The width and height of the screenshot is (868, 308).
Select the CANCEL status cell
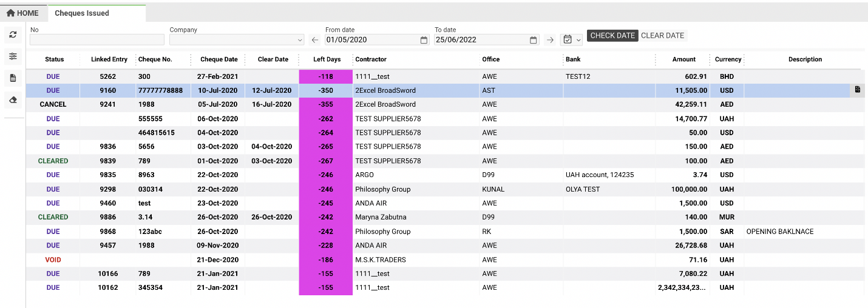pyautogui.click(x=53, y=104)
